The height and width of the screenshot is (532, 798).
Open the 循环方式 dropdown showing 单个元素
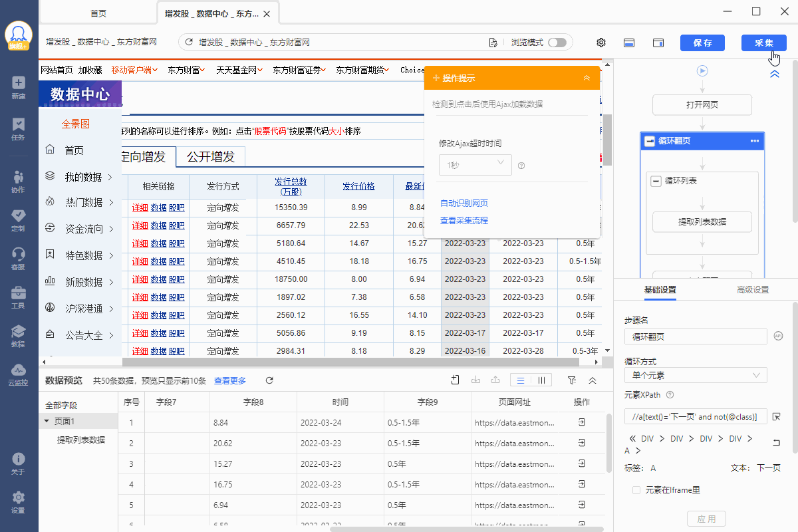click(x=696, y=376)
